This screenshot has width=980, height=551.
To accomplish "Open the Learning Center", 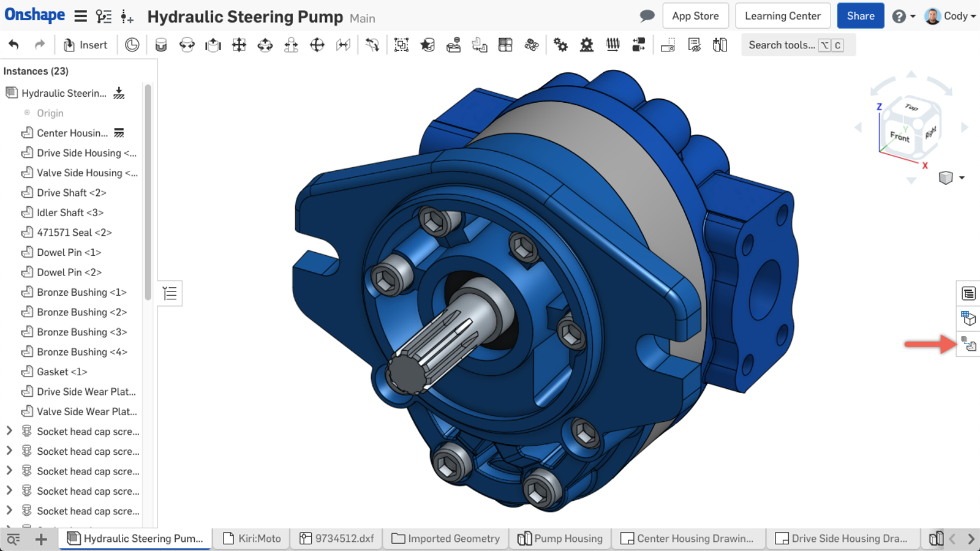I will pyautogui.click(x=782, y=15).
